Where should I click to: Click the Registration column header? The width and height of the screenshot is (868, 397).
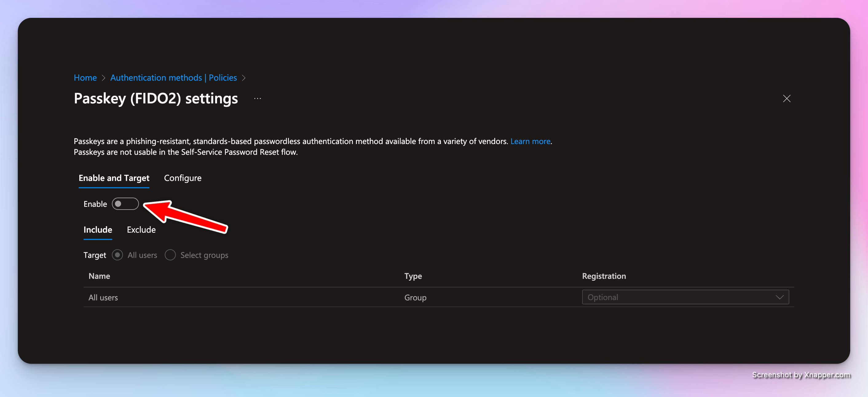pos(604,276)
